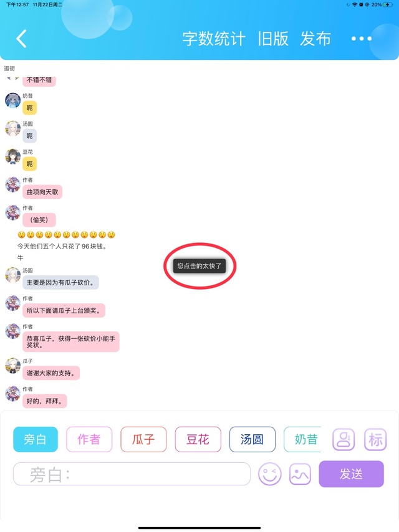Tap the purple 发送 send button

[x=351, y=474]
